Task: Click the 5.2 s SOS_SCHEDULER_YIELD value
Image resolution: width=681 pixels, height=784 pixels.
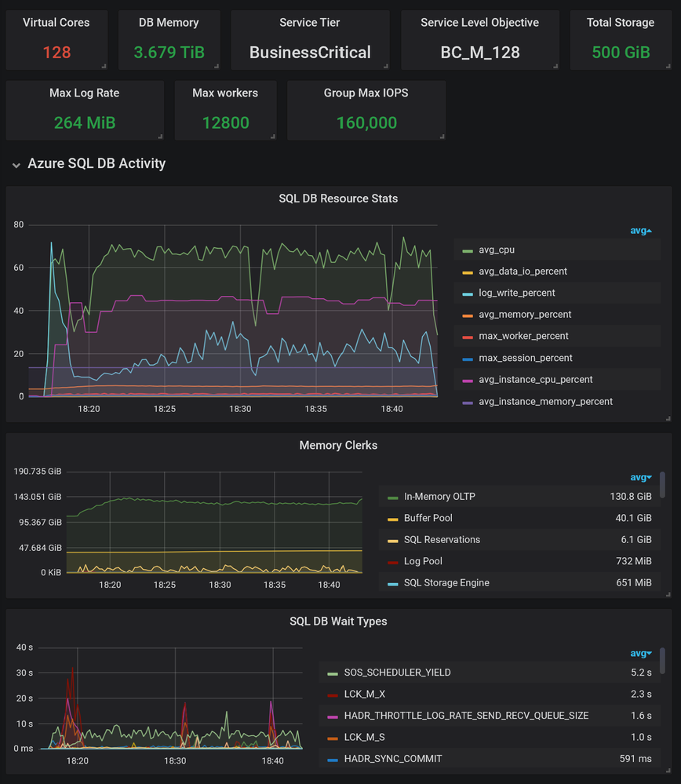Action: tap(641, 673)
